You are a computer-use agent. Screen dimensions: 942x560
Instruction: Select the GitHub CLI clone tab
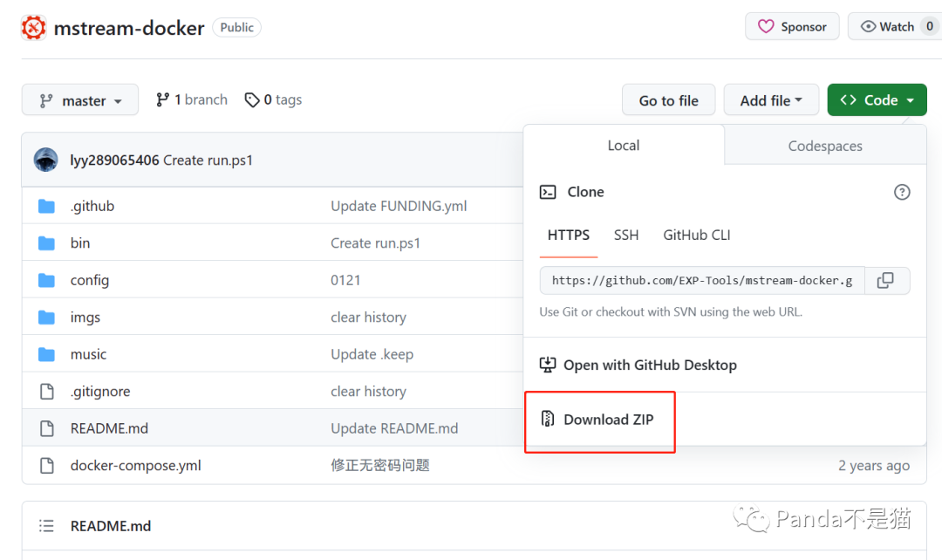pos(697,235)
